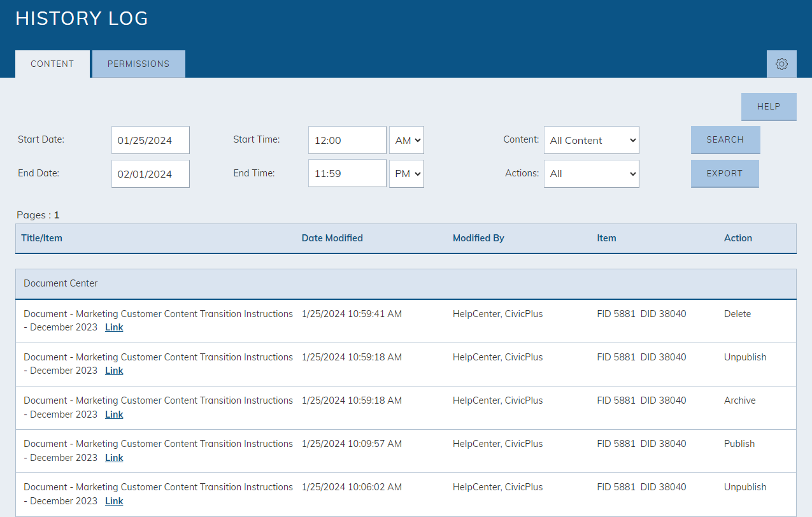Click the Date Modified column header
Viewport: 812px width, 517px height.
point(332,238)
